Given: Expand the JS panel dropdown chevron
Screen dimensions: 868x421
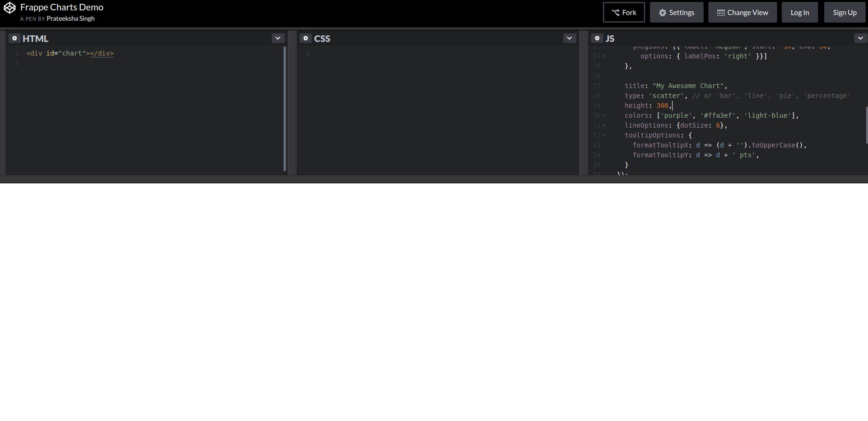Looking at the screenshot, I should (860, 38).
